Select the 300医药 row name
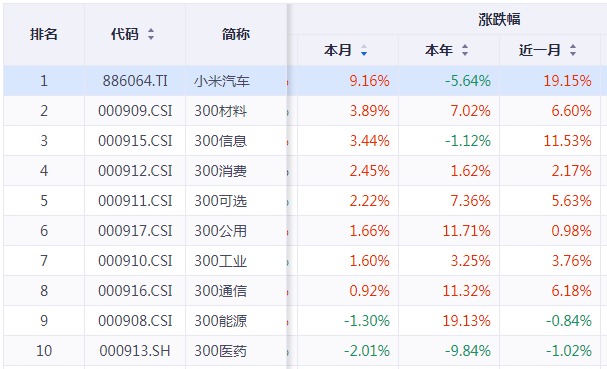The height and width of the screenshot is (369, 607). tap(220, 351)
